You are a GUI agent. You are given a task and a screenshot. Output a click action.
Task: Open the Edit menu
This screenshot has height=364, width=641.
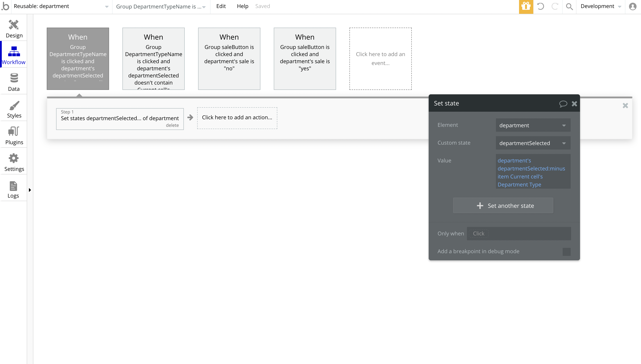(221, 6)
